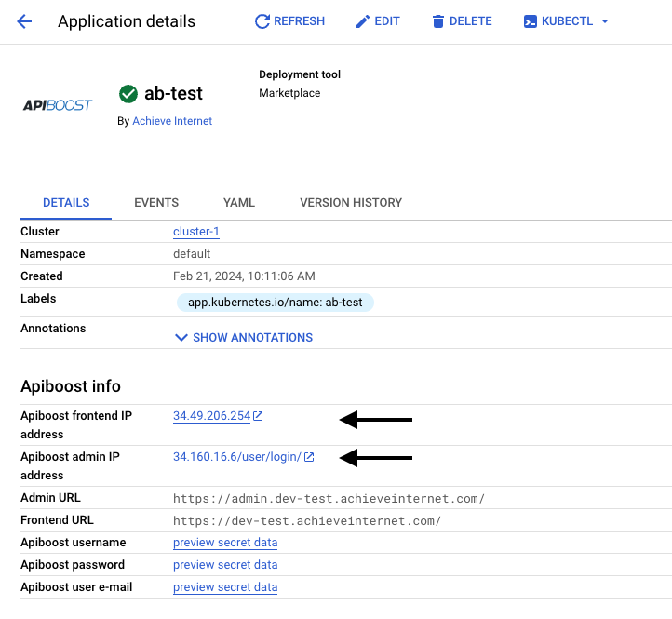Click the 'Namespace' row label
The height and width of the screenshot is (619, 672).
pos(53,254)
